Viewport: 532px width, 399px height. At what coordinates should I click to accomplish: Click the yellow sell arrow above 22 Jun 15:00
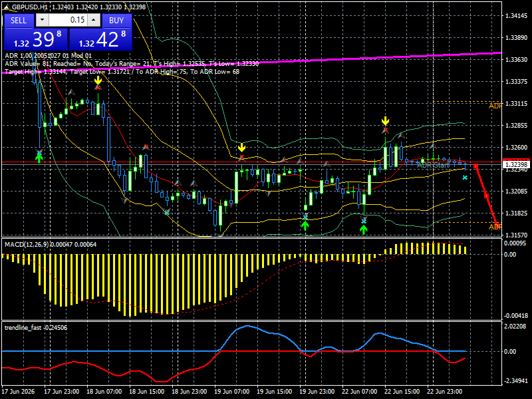pos(385,121)
